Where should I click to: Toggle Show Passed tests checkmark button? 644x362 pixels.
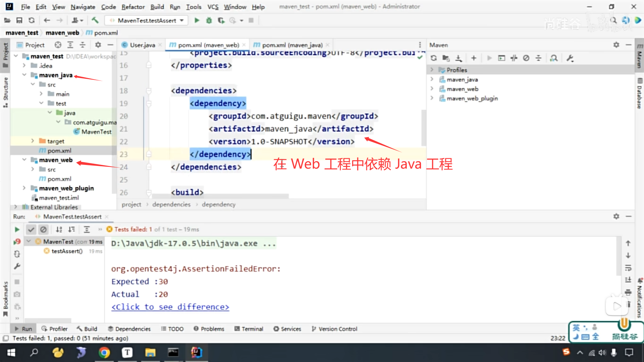pos(31,230)
